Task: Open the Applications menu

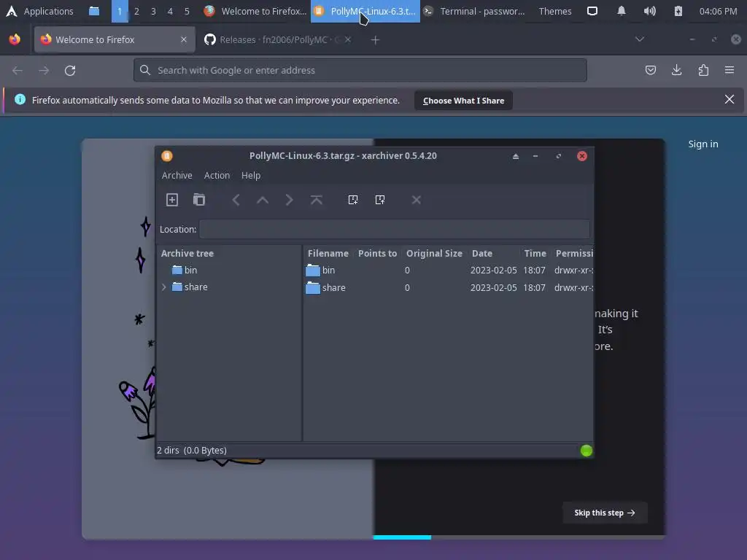Action: tap(39, 11)
